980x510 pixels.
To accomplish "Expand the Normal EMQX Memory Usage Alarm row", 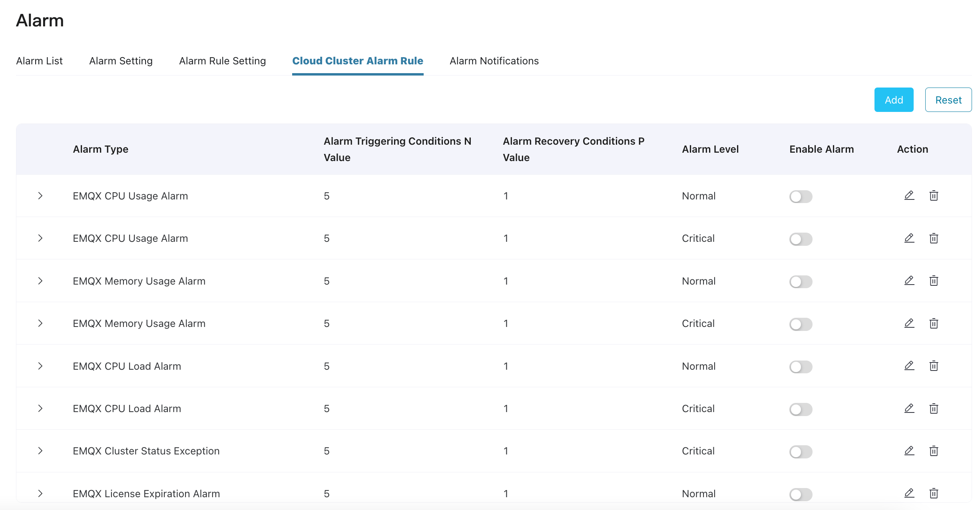I will pyautogui.click(x=40, y=281).
